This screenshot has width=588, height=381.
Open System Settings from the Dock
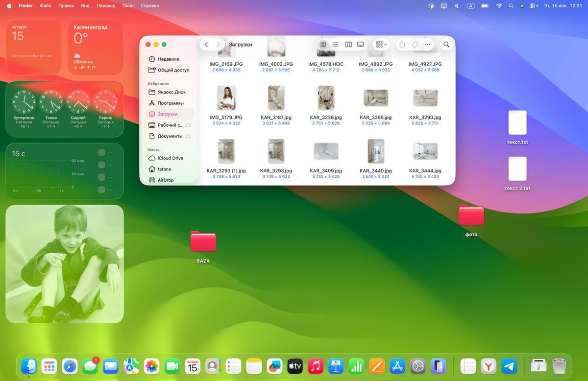pyautogui.click(x=417, y=366)
